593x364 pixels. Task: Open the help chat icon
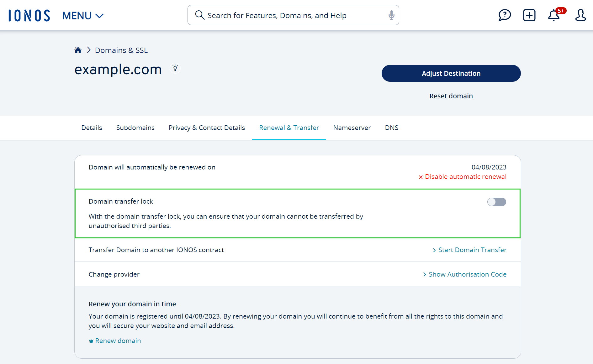coord(505,15)
